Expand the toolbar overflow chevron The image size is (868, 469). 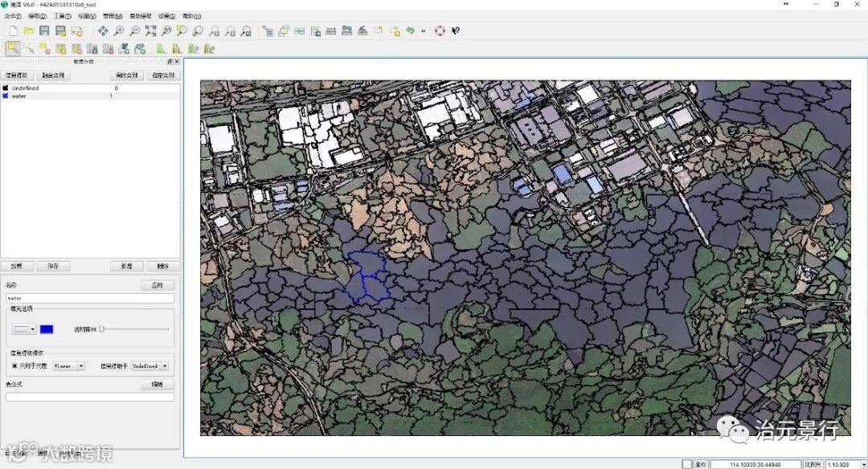tap(424, 31)
